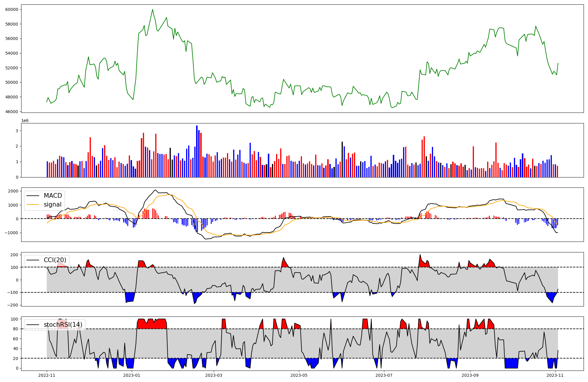Click the -200 tick on CCI axis
Screen dimensions: 588x382
[x=13, y=305]
